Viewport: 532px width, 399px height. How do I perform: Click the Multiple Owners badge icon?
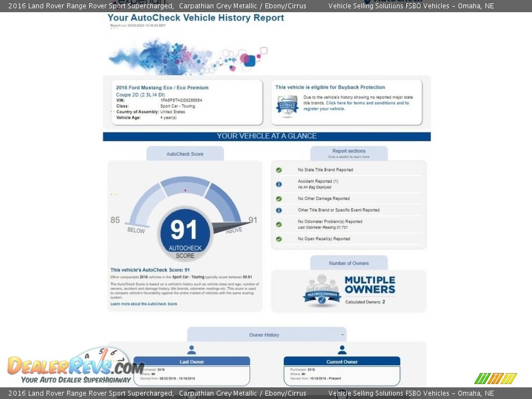tap(322, 290)
